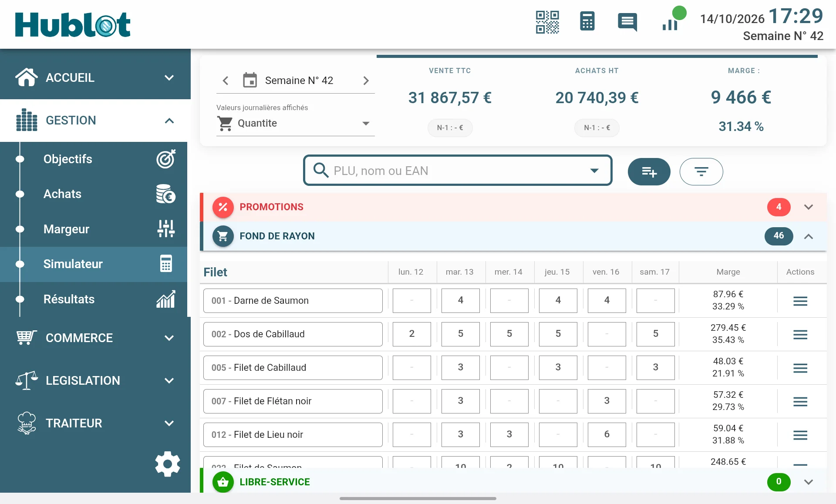The image size is (836, 504).
Task: Expand the LEGISLATION menu section
Action: tap(95, 380)
